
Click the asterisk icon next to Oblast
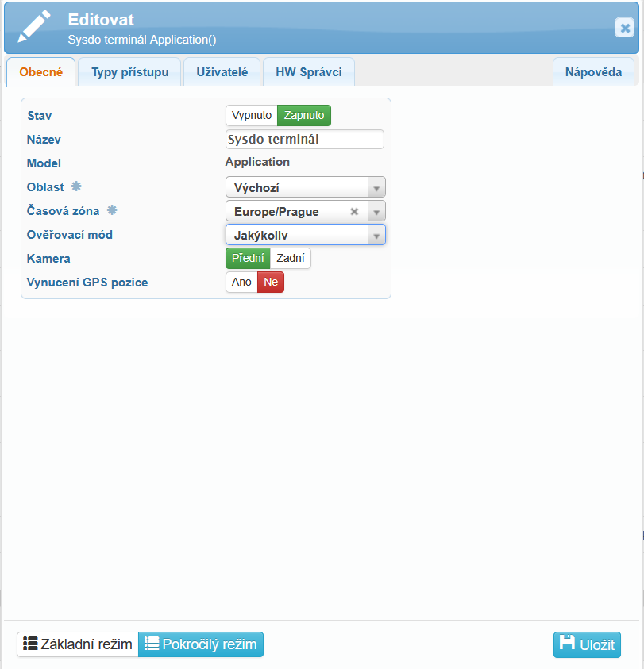(x=76, y=186)
